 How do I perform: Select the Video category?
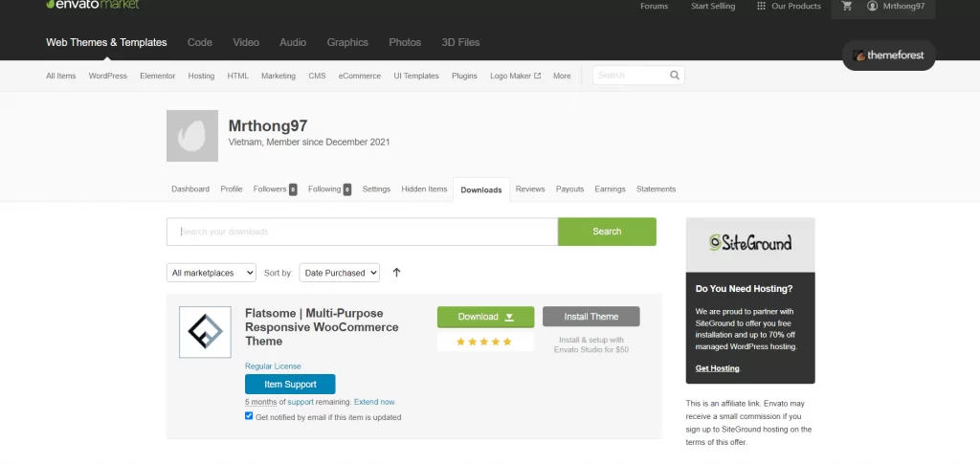point(246,42)
